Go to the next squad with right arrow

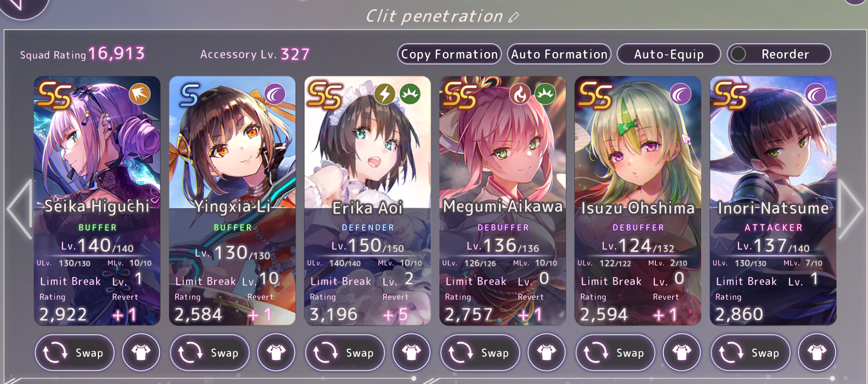tap(850, 209)
